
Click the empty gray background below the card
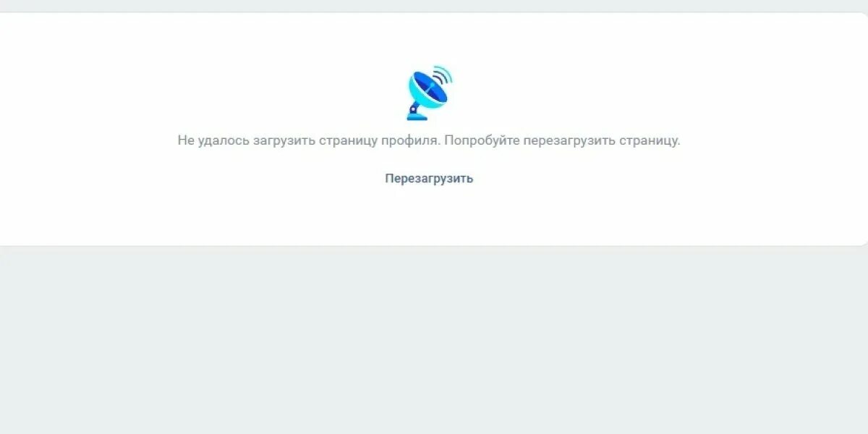pyautogui.click(x=434, y=340)
